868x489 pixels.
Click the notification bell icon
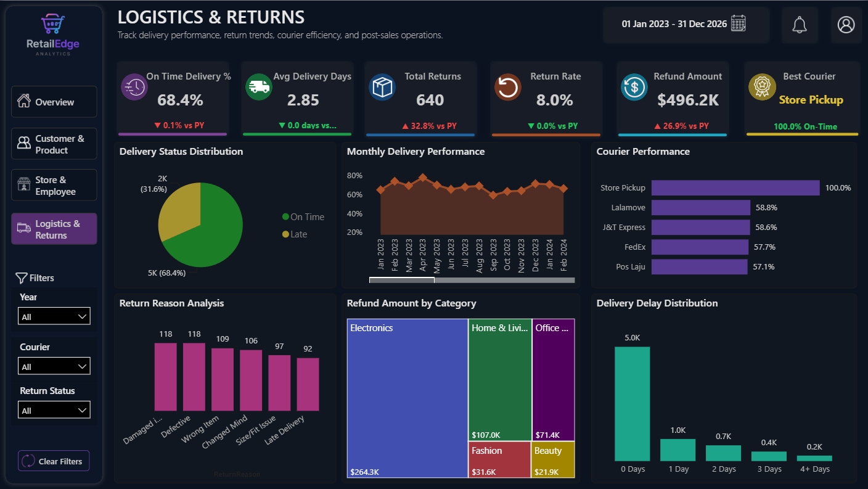pyautogui.click(x=800, y=25)
